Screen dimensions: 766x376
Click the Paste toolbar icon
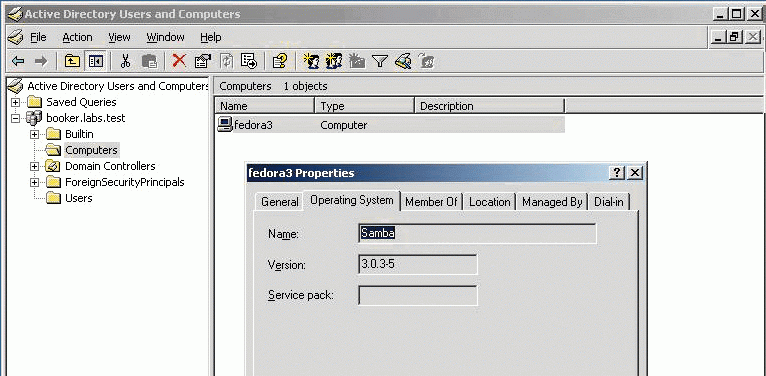[149, 61]
